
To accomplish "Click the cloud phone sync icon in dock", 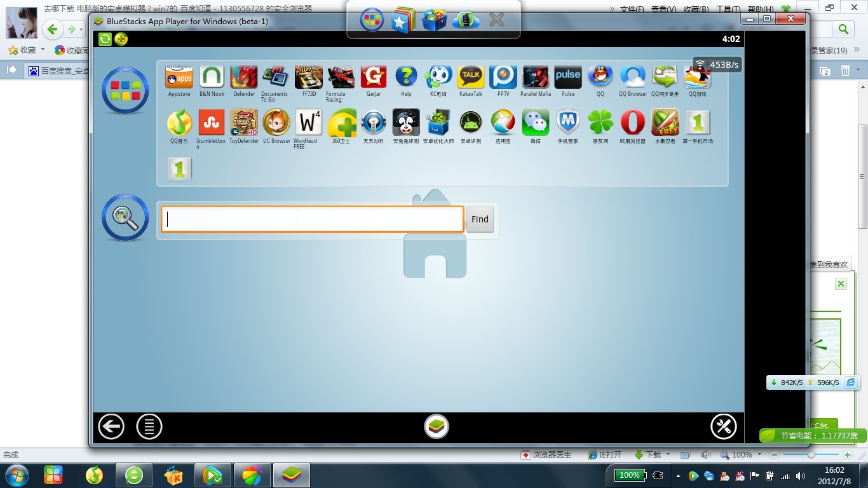I will click(466, 20).
